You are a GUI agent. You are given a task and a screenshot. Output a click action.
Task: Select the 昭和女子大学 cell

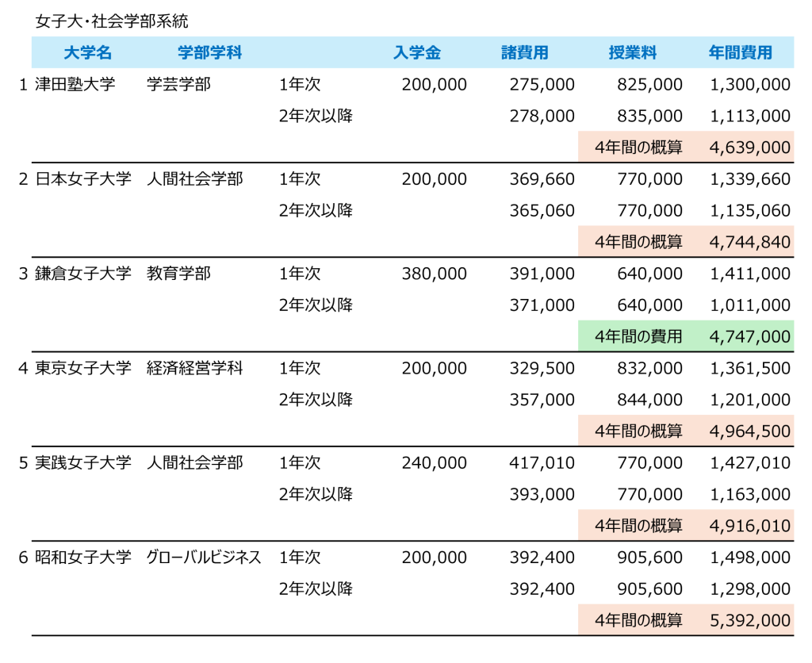click(x=82, y=557)
